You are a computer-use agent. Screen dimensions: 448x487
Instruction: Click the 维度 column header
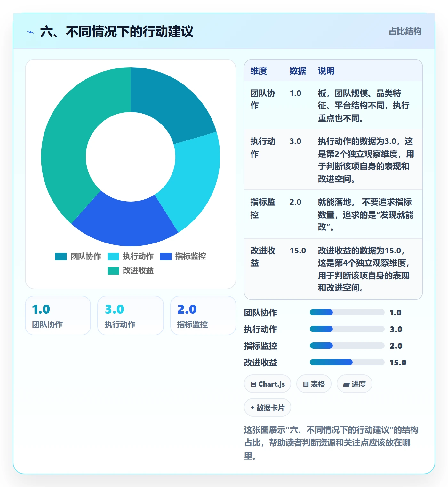259,71
